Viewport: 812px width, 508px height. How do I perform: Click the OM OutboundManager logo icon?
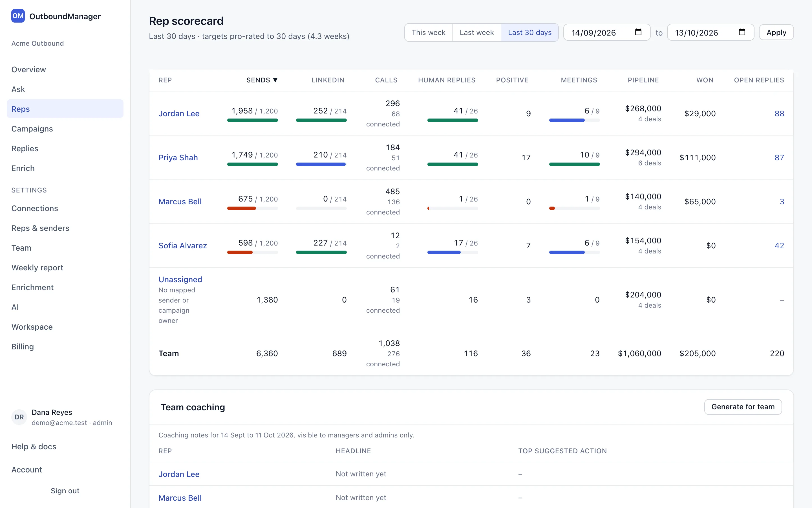pos(18,16)
